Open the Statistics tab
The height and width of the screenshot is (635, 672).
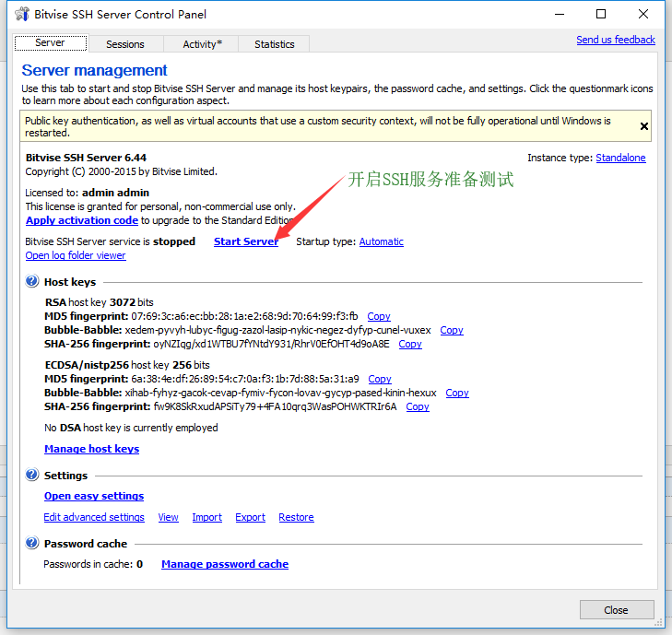click(x=275, y=44)
